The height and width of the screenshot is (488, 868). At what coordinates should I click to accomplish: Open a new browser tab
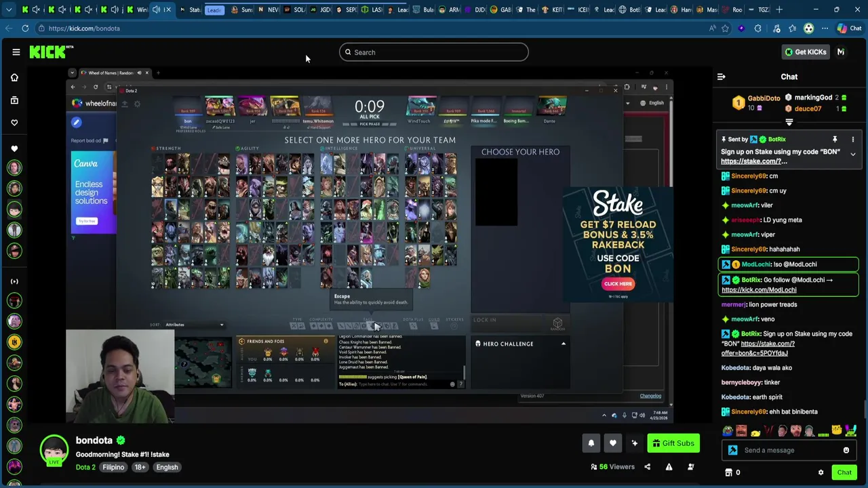tap(780, 9)
